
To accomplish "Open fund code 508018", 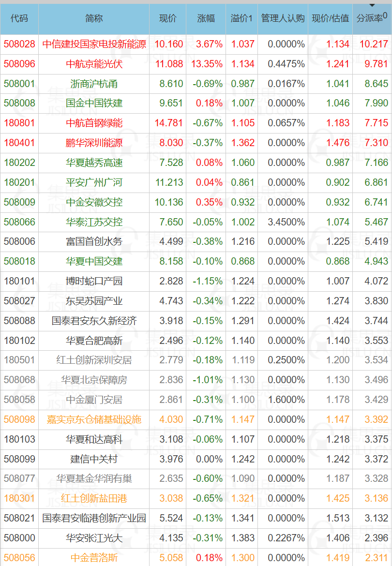I will (x=19, y=261).
